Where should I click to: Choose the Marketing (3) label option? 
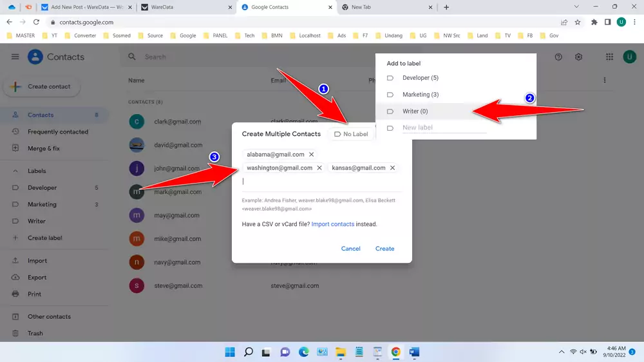(420, 95)
